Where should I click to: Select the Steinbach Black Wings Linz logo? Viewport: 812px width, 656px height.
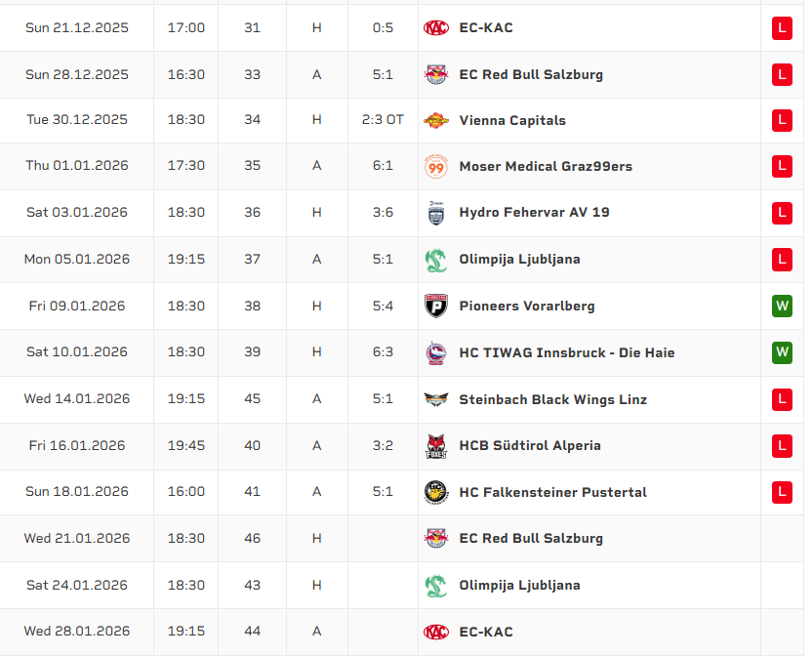point(435,399)
